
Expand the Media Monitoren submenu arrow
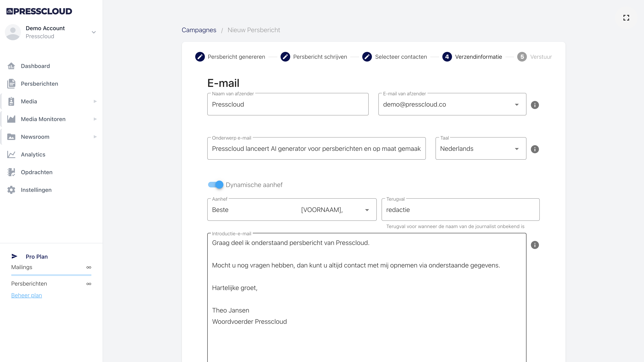(95, 119)
